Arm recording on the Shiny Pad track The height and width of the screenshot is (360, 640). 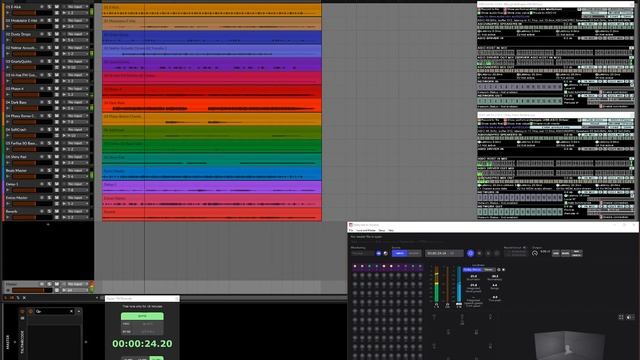point(42,157)
